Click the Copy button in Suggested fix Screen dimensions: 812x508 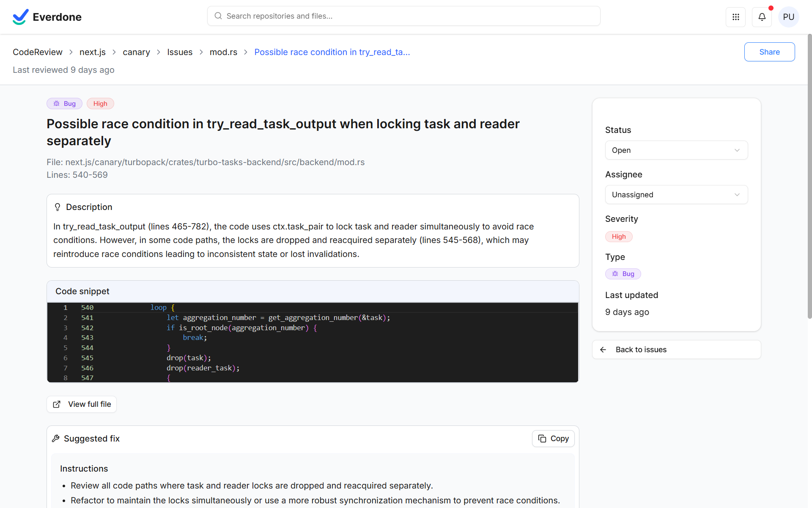coord(553,439)
